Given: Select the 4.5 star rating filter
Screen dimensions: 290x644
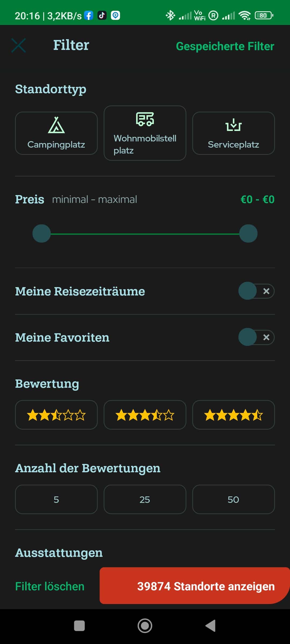Looking at the screenshot, I should (234, 415).
